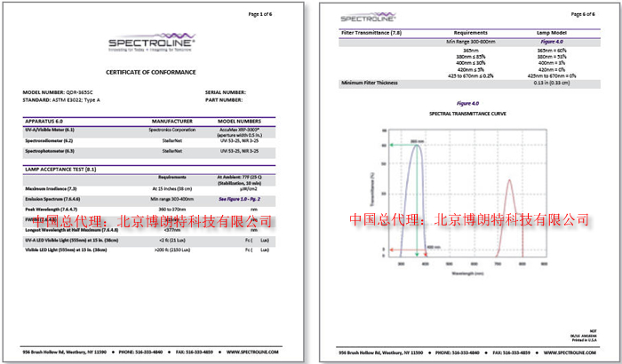The image size is (622, 364).
Task: Select the '0.13 in (0.33 cm)' thickness value
Action: pyautogui.click(x=552, y=83)
